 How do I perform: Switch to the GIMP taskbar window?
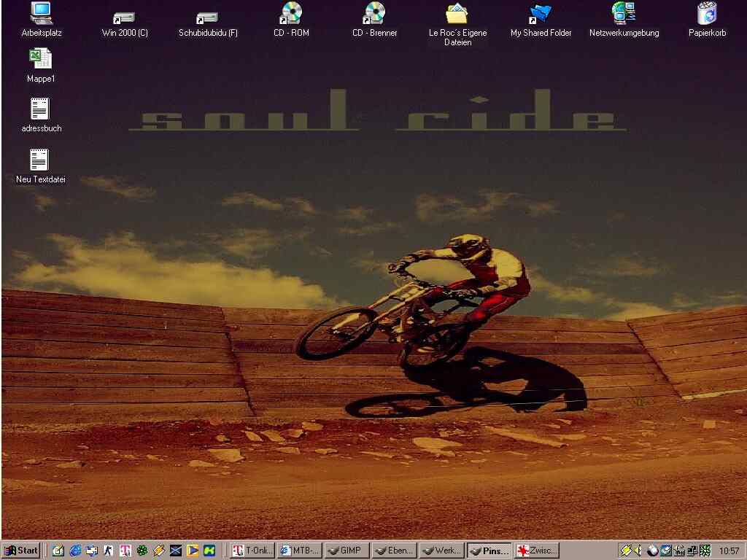tap(347, 551)
